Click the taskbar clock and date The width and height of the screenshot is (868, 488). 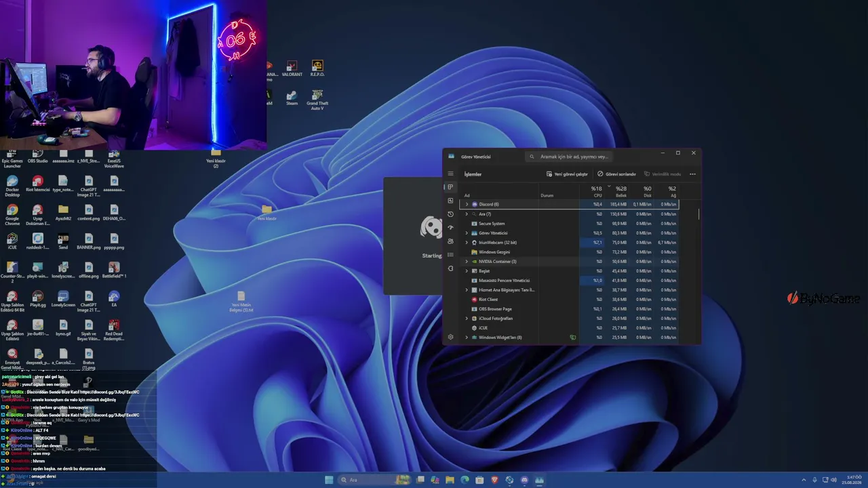pos(852,480)
